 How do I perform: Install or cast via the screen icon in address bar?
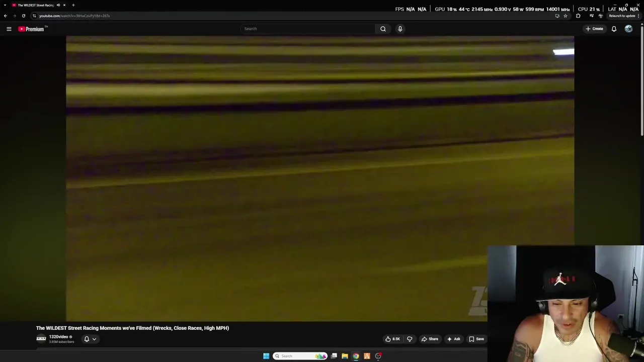point(557,16)
